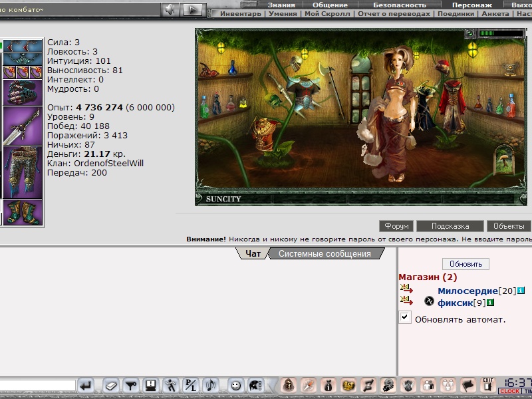
Task: Open the Общение menu
Action: click(x=330, y=5)
